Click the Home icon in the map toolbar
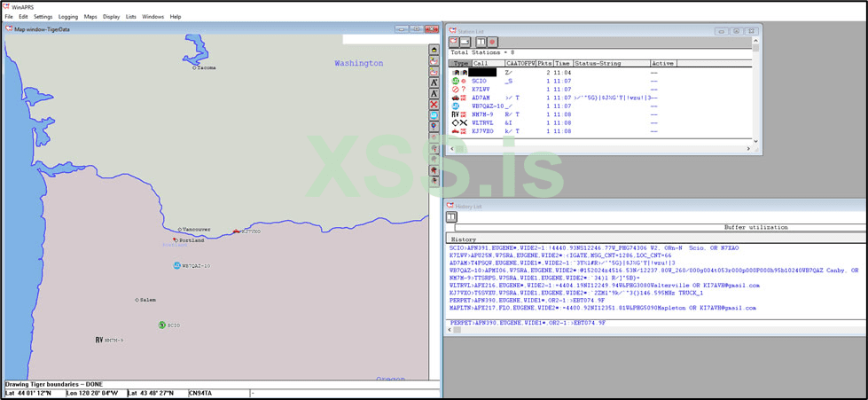868x400 pixels. [434, 51]
